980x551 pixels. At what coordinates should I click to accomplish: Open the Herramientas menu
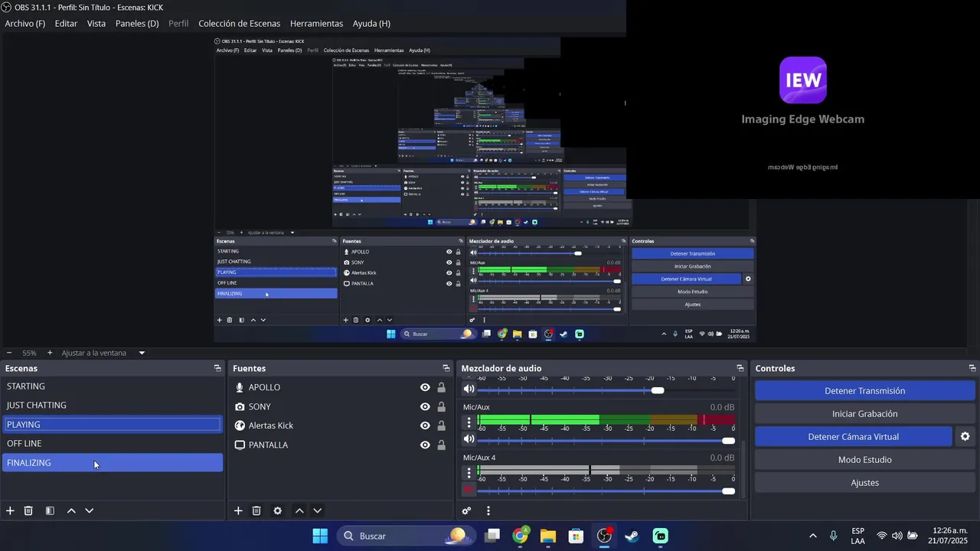(316, 24)
